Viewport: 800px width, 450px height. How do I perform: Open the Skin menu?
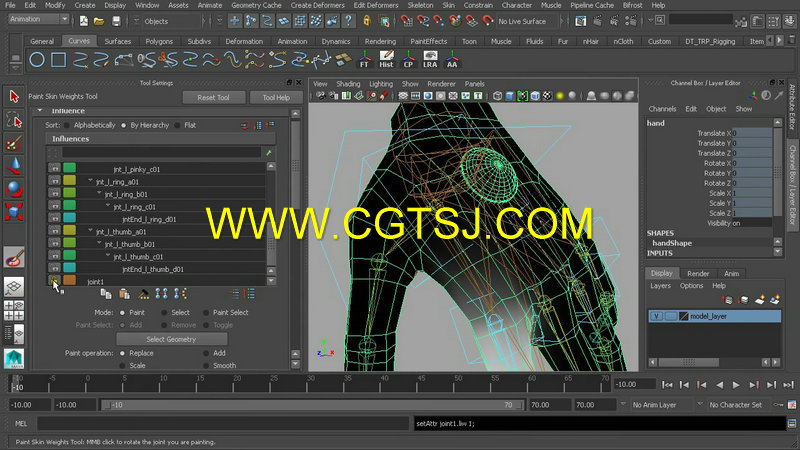pos(448,5)
